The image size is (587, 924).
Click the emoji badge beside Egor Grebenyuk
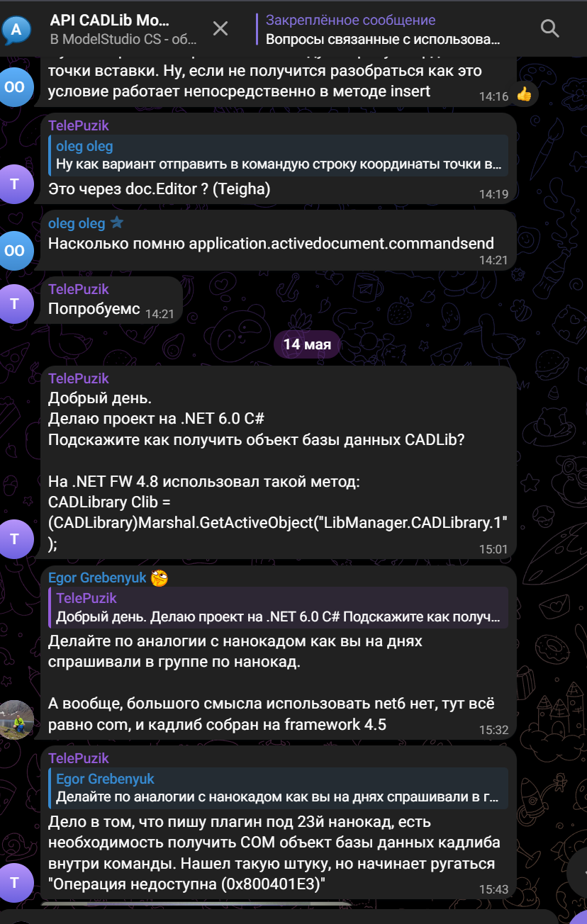(159, 578)
